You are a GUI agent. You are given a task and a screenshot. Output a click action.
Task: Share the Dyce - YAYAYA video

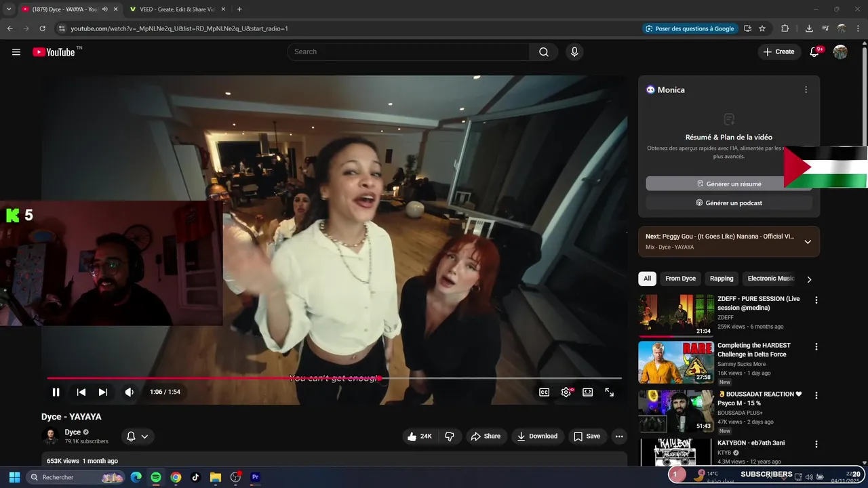(x=486, y=436)
